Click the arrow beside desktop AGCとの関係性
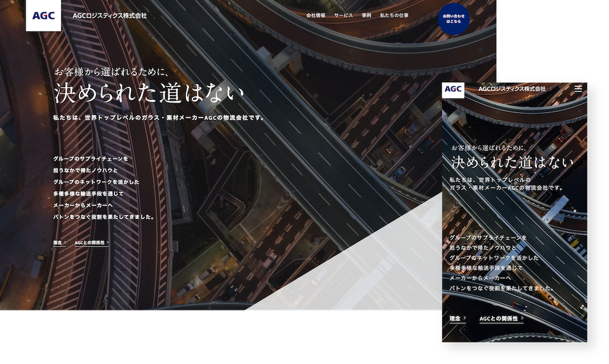Viewport: 609px width, 364px height. tap(108, 242)
